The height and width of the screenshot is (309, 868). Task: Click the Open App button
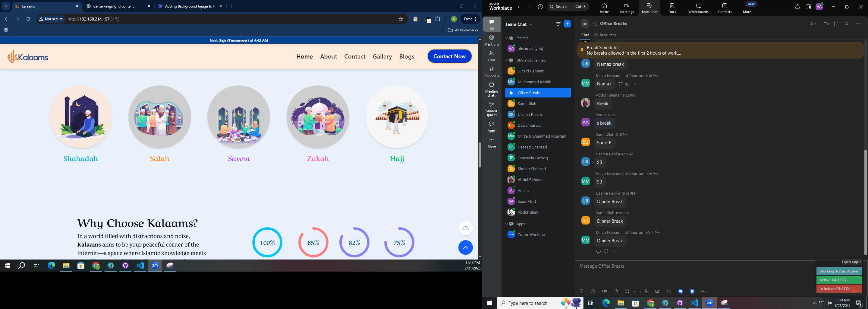click(x=851, y=262)
